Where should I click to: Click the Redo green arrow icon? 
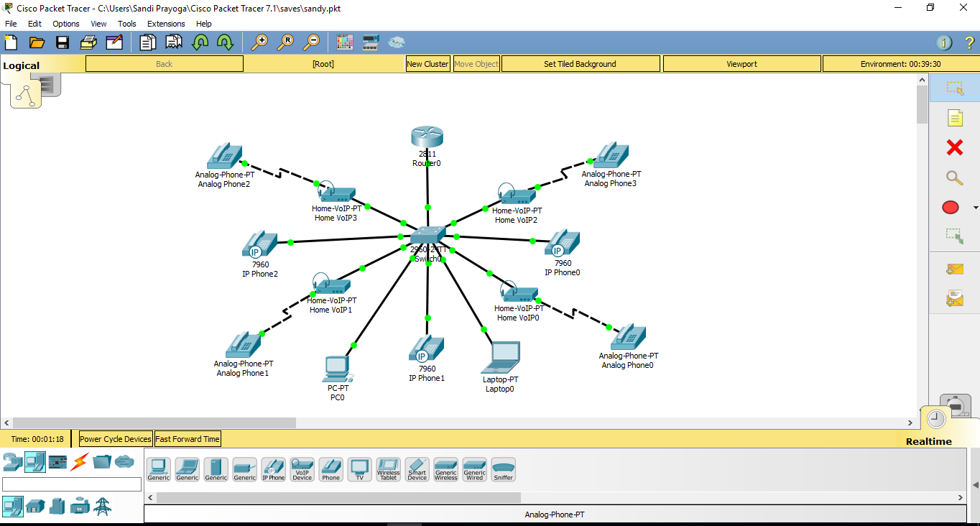point(225,42)
